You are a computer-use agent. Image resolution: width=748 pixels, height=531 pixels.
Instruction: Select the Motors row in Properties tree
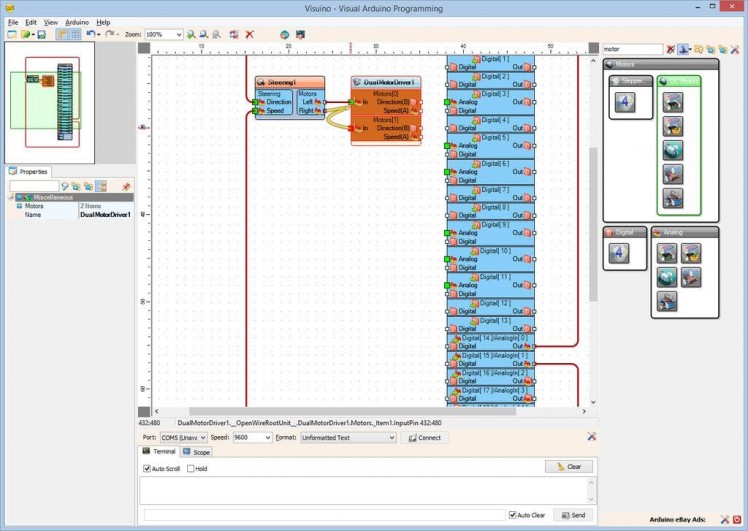(35, 206)
